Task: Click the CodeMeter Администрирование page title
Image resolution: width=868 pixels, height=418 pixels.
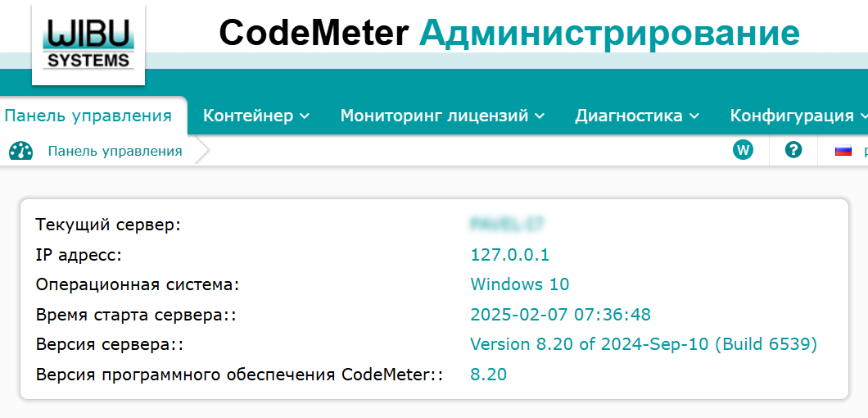Action: [509, 33]
